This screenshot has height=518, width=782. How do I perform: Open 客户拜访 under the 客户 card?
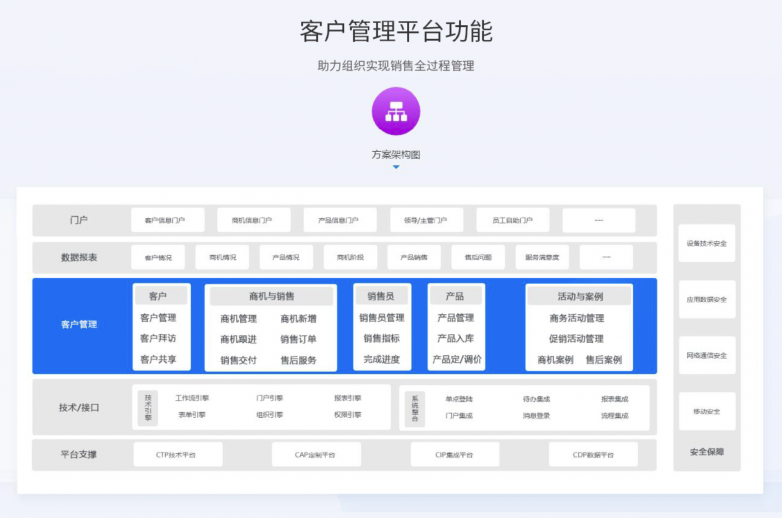click(158, 339)
